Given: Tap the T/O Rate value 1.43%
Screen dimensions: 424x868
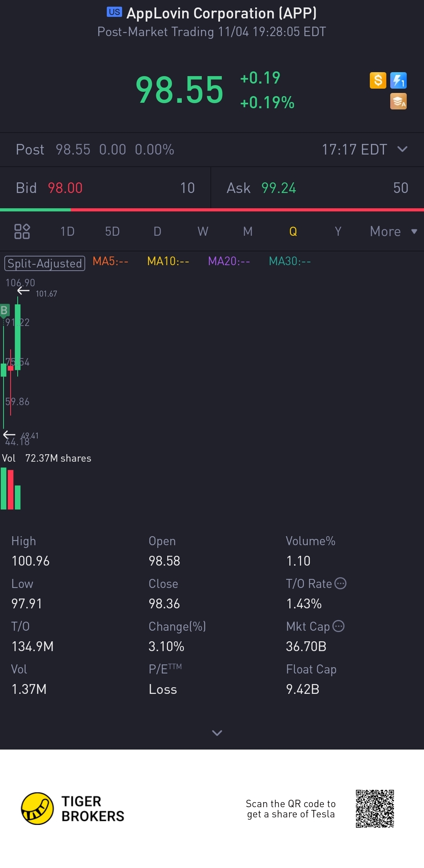Looking at the screenshot, I should click(x=304, y=603).
